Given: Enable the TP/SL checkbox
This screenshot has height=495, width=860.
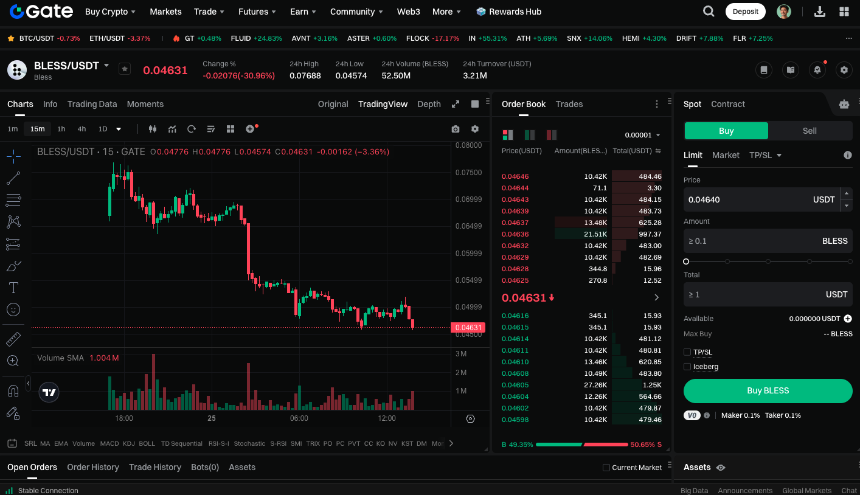Looking at the screenshot, I should pyautogui.click(x=687, y=352).
